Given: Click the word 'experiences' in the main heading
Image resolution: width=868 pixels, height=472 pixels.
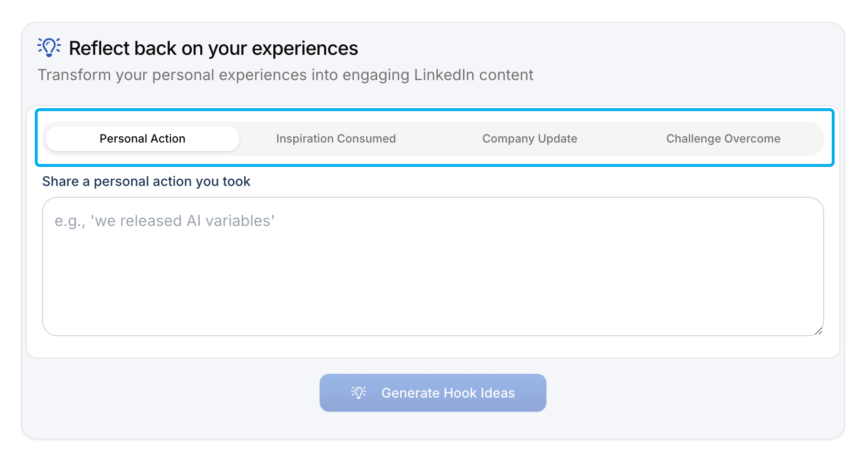Looking at the screenshot, I should (305, 49).
